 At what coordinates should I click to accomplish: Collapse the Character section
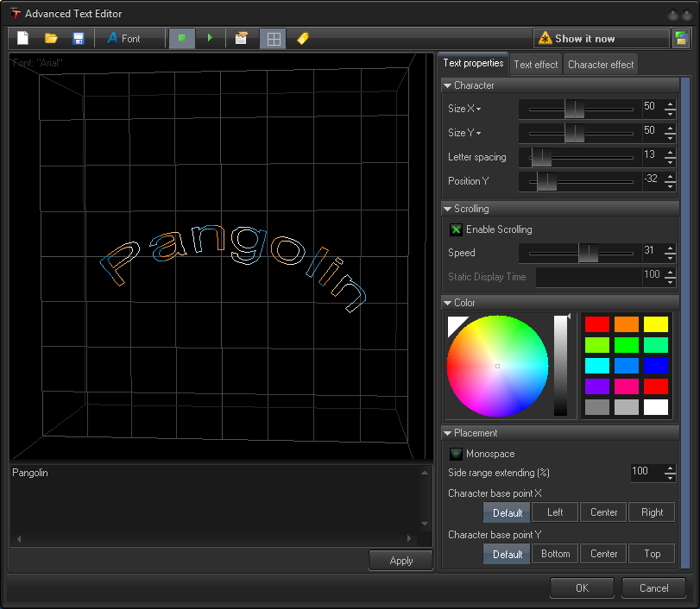[447, 85]
